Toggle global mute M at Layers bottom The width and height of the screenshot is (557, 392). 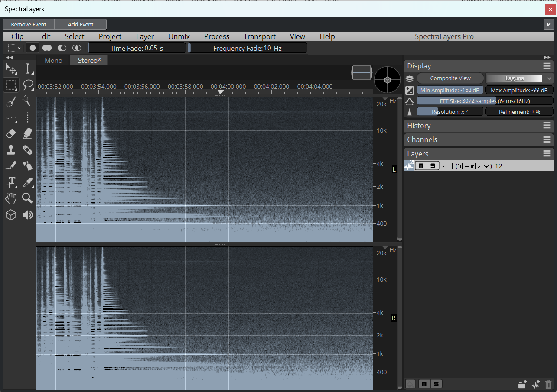tap(424, 384)
